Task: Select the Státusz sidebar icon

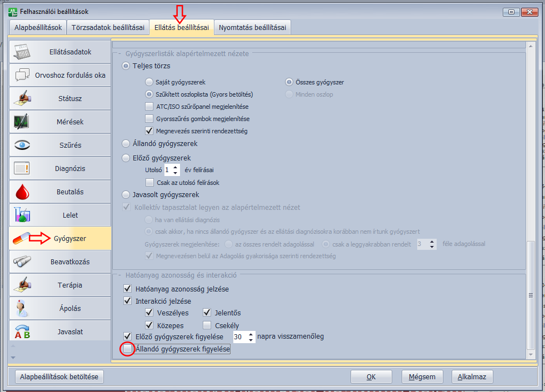Action: [22, 98]
